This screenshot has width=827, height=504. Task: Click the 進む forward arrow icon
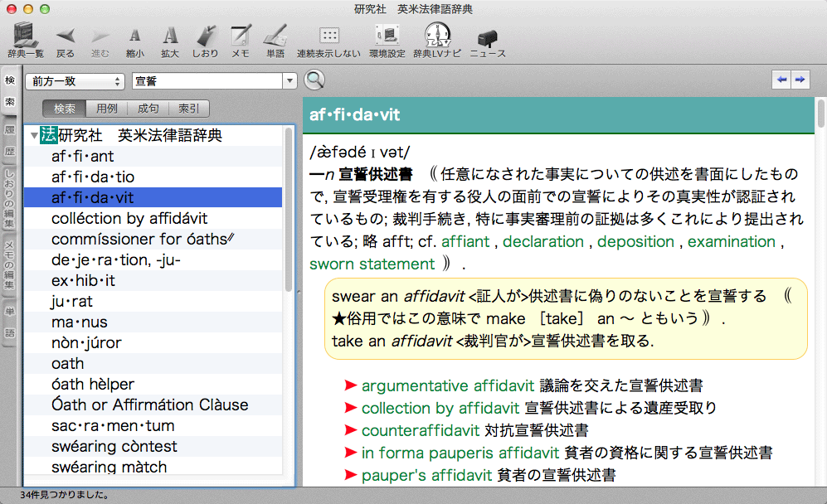[100, 36]
